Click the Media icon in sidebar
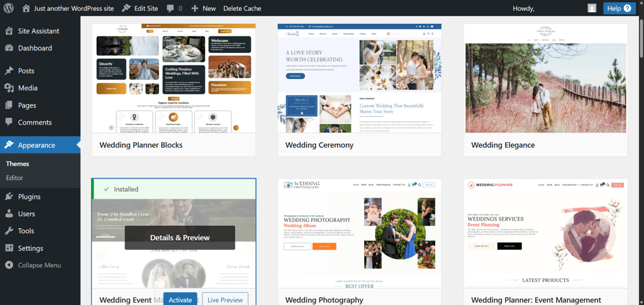 coord(9,88)
